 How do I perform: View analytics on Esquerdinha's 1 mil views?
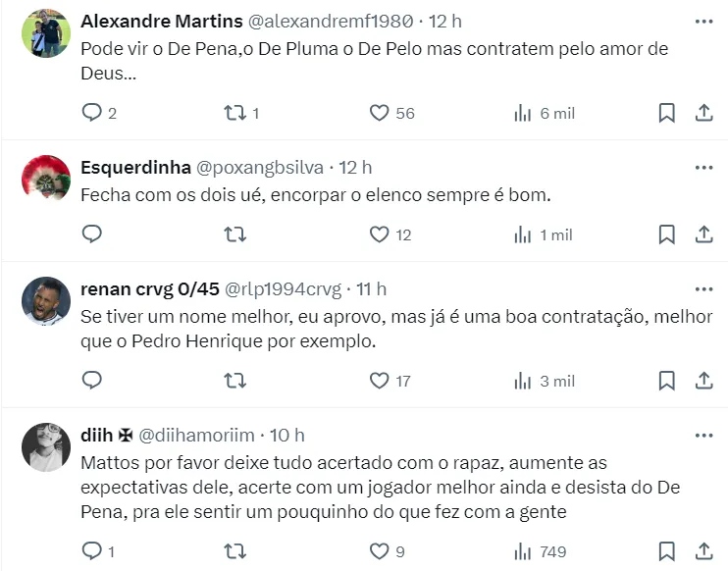click(544, 234)
